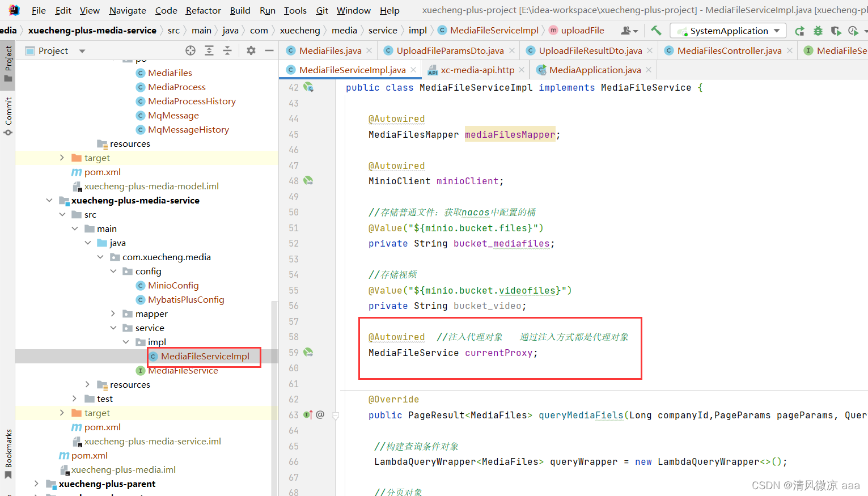The image size is (868, 496).
Task: Open SystemApplication run configuration dropdown
Action: 728,31
